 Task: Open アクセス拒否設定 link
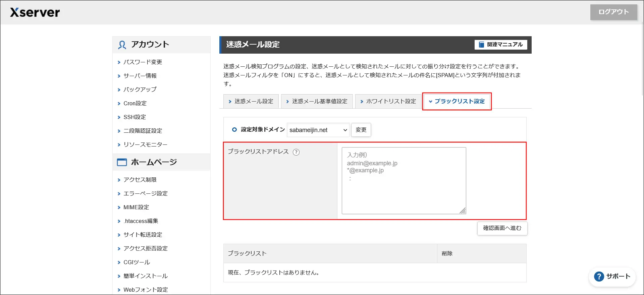click(145, 248)
